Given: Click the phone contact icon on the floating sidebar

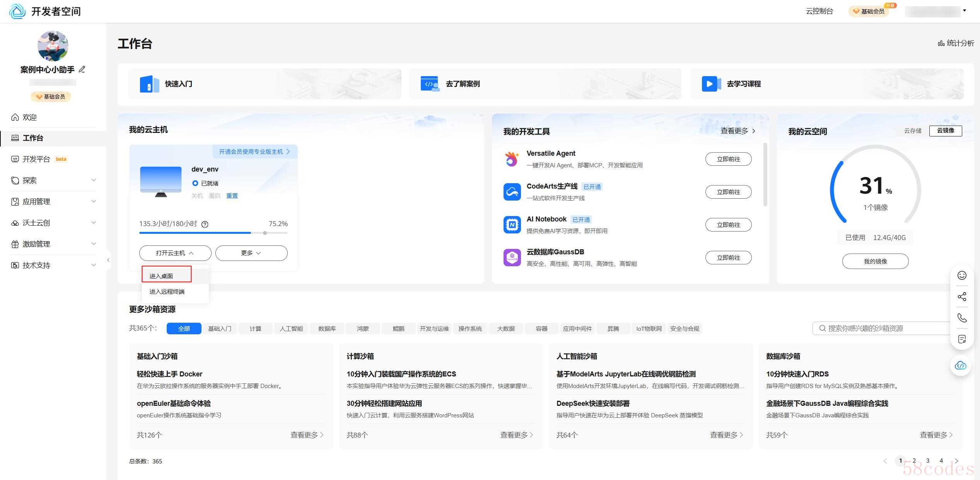Looking at the screenshot, I should click(962, 318).
